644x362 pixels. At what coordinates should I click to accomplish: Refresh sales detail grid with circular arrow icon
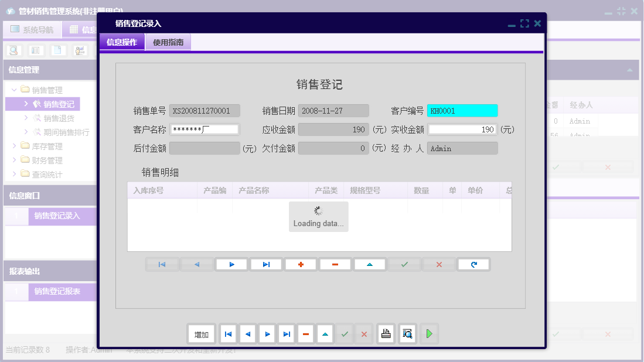point(474,264)
